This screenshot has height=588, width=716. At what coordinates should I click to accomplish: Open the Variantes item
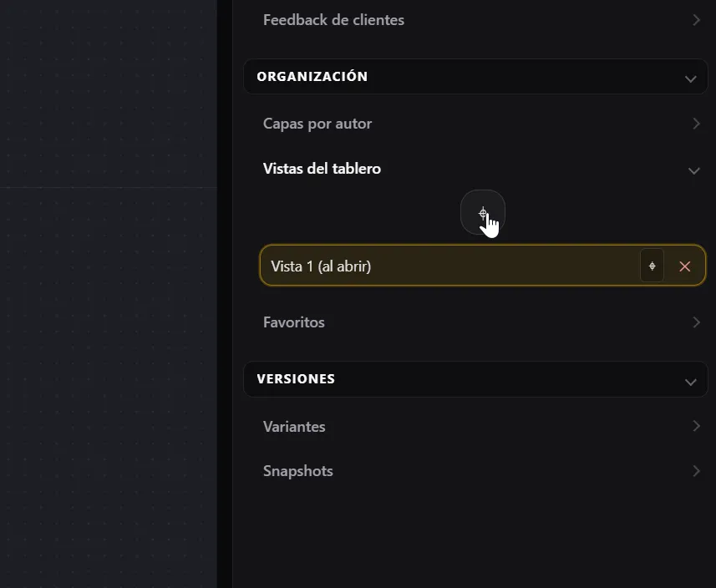482,427
